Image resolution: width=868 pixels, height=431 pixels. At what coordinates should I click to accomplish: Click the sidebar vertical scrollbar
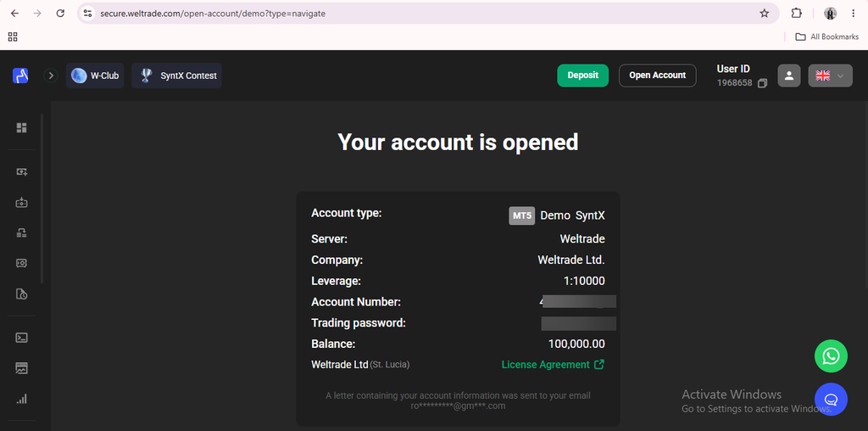tap(42, 199)
